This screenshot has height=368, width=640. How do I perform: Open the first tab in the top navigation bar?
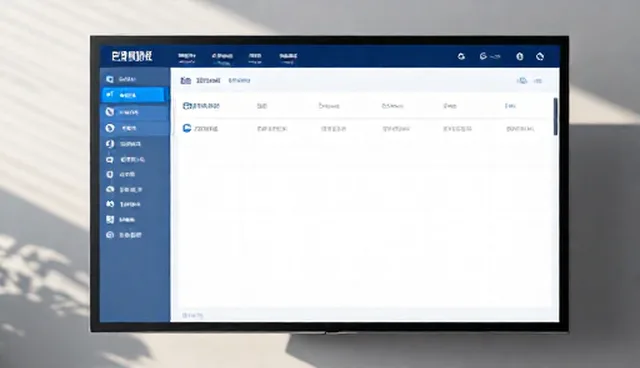coord(187,58)
